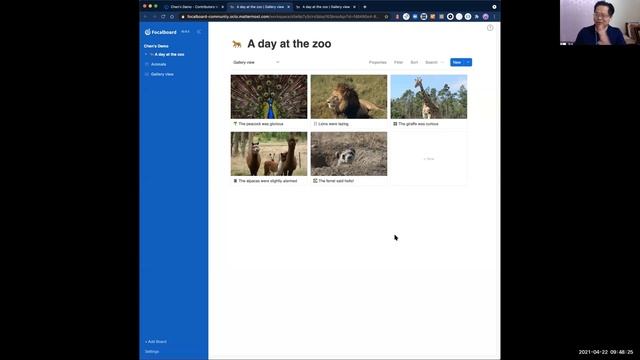Open the Filter menu

(x=398, y=62)
